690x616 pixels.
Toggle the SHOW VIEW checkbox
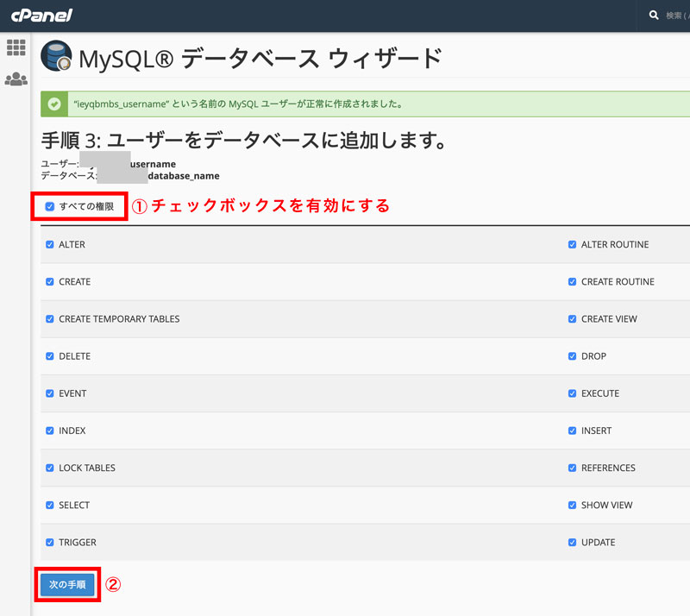point(572,505)
